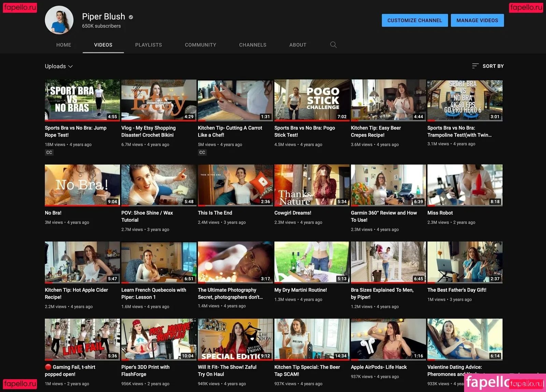The height and width of the screenshot is (392, 546).
Task: Click red progress bar on Shoe Shine thumbnail
Action: [125, 206]
